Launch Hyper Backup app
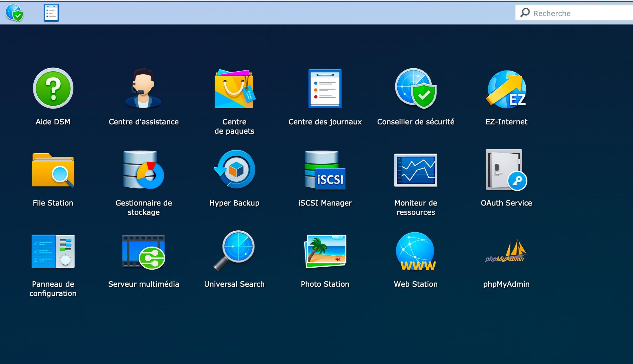 pyautogui.click(x=234, y=170)
